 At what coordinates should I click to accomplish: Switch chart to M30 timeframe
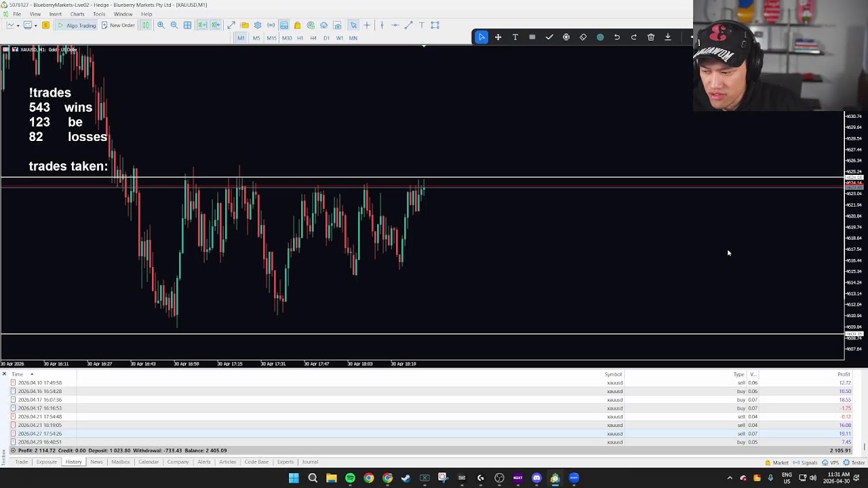(x=287, y=38)
